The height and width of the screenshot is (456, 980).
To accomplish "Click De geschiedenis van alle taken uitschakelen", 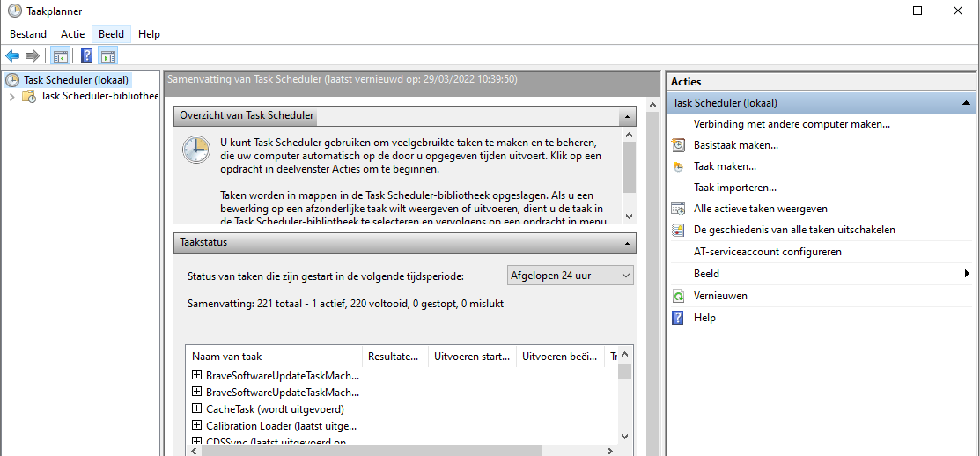I will coord(794,230).
